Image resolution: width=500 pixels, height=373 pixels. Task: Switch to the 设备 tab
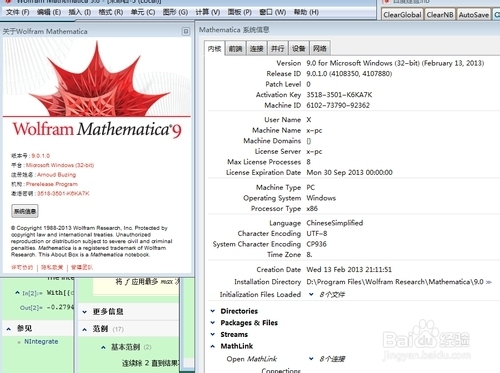(298, 49)
